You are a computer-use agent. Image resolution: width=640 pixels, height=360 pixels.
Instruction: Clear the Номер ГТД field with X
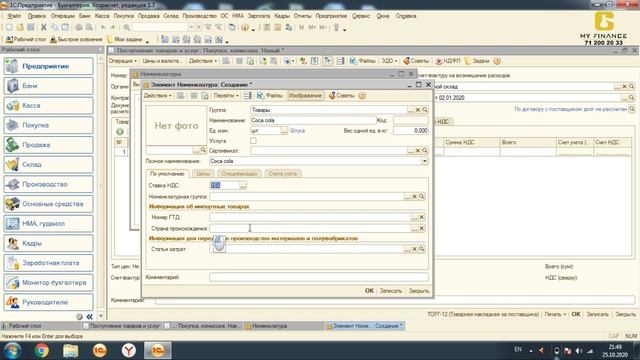422,217
